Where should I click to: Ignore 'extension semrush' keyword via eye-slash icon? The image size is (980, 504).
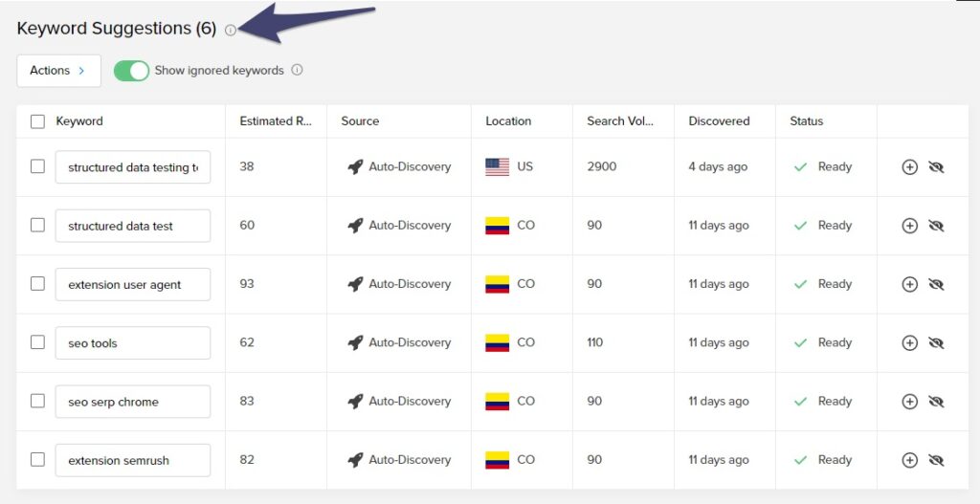click(x=936, y=460)
